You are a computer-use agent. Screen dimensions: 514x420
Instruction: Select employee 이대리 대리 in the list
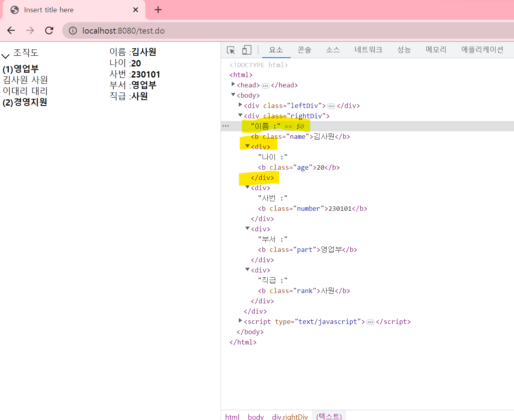tap(25, 91)
